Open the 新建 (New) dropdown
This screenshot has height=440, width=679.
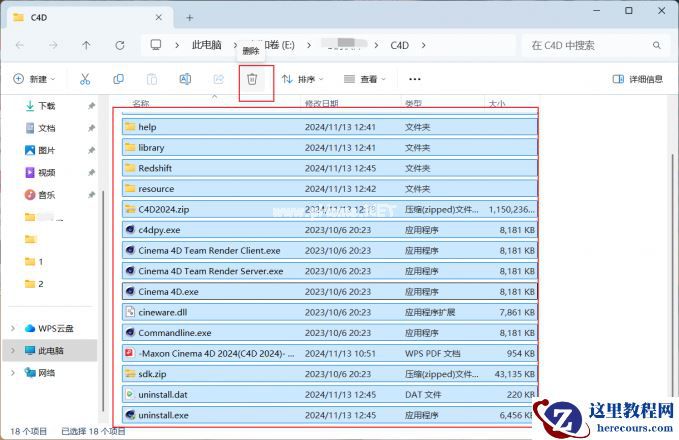click(x=34, y=79)
